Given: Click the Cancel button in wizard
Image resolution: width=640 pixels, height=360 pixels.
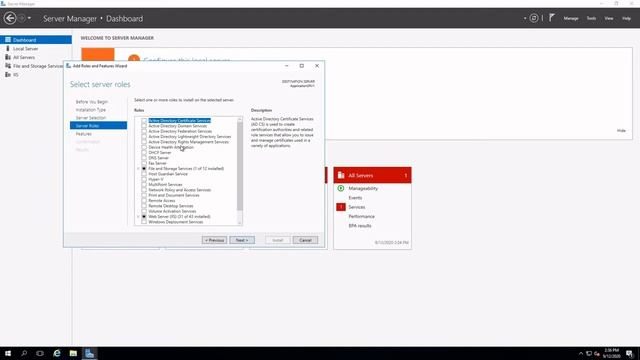Looking at the screenshot, I should [305, 240].
